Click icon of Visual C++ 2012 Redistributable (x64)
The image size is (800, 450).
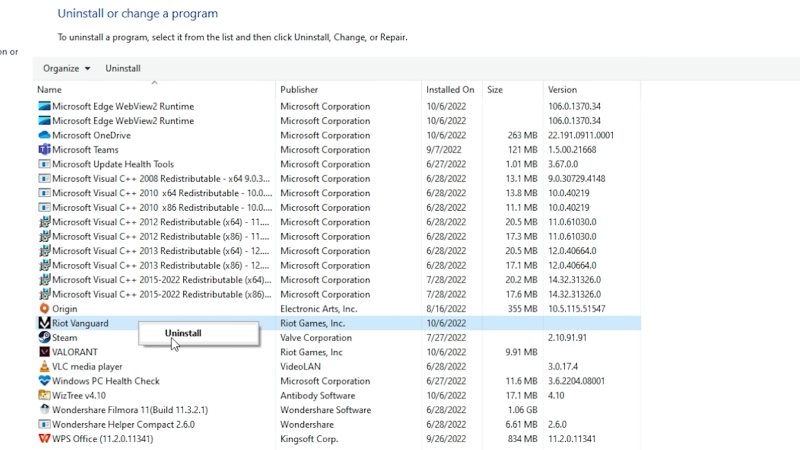coord(44,222)
